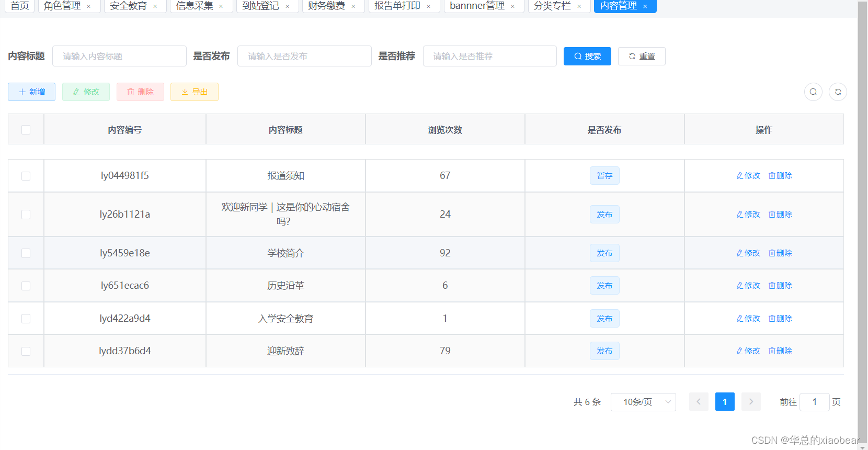
Task: Focus the 是否推荐 input field
Action: click(x=490, y=56)
